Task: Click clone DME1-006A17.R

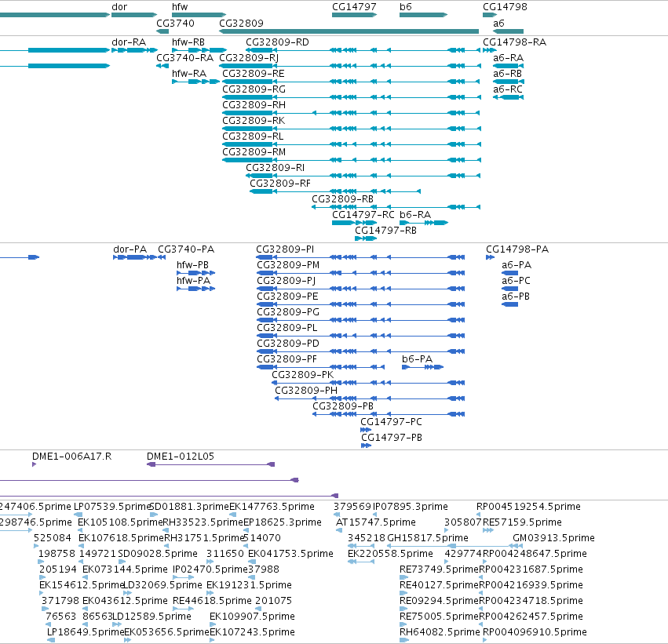Action: (x=71, y=457)
